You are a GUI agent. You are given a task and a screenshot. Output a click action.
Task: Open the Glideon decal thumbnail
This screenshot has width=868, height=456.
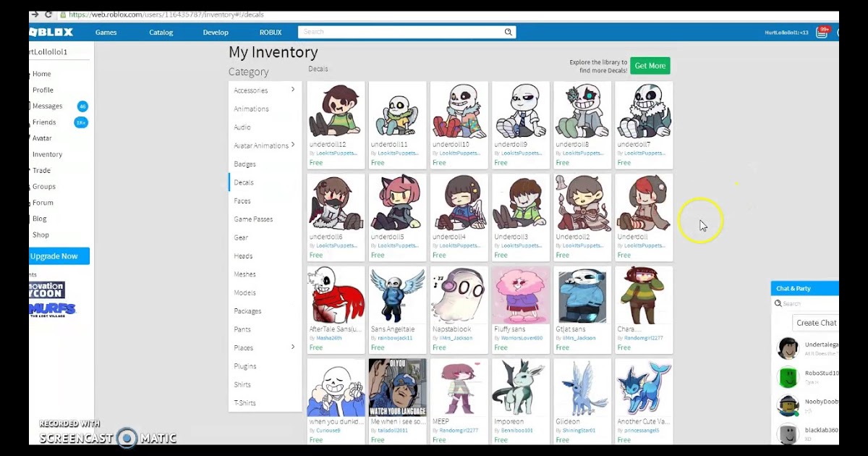tap(582, 388)
